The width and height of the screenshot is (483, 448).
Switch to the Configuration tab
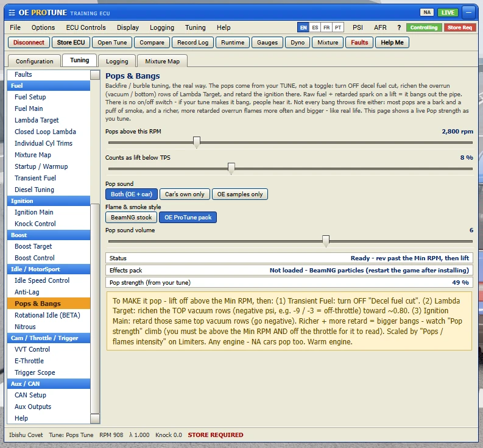pyautogui.click(x=35, y=61)
